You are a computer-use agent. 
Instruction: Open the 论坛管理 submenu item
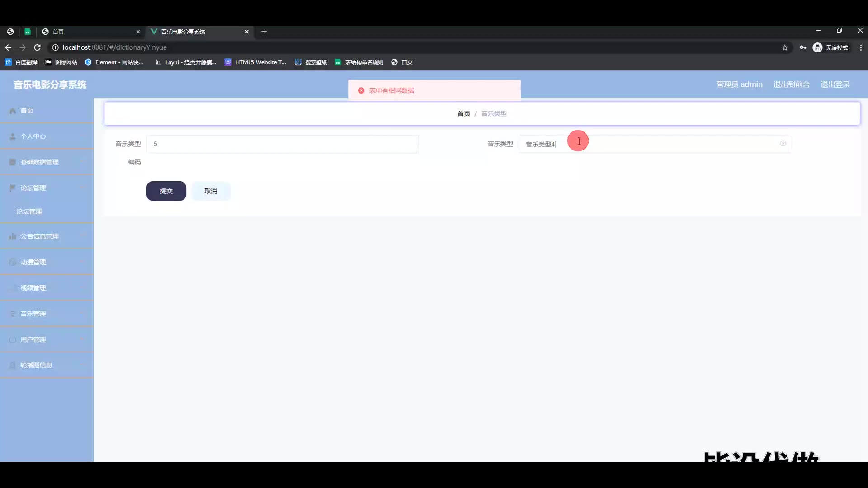pyautogui.click(x=29, y=211)
